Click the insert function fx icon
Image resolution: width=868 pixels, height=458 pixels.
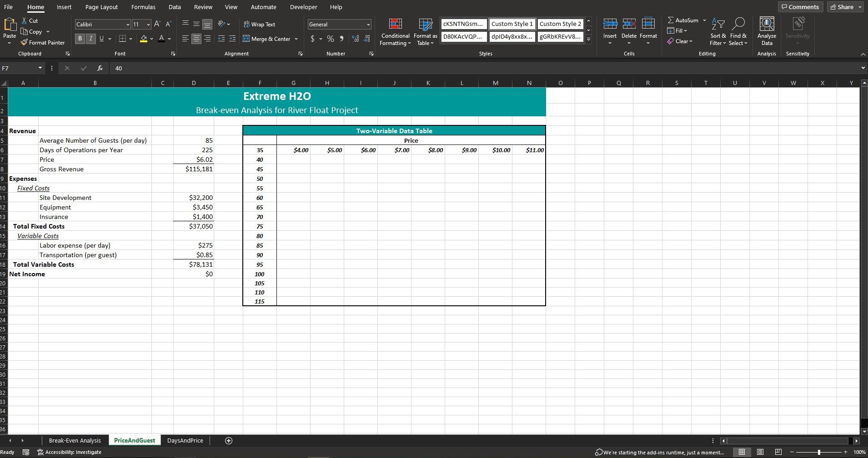pos(100,68)
